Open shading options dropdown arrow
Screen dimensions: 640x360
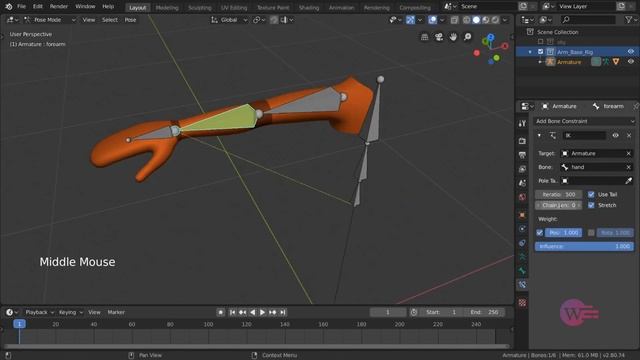(x=505, y=20)
